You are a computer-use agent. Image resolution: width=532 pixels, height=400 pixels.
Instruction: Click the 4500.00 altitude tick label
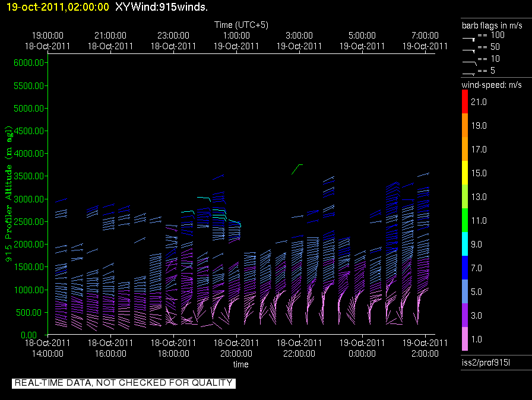tap(29, 131)
